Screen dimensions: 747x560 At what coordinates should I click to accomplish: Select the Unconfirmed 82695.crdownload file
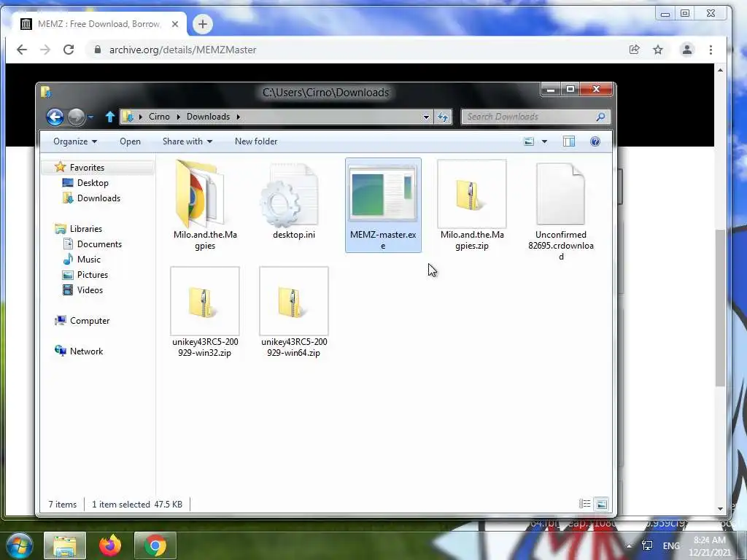(x=561, y=211)
